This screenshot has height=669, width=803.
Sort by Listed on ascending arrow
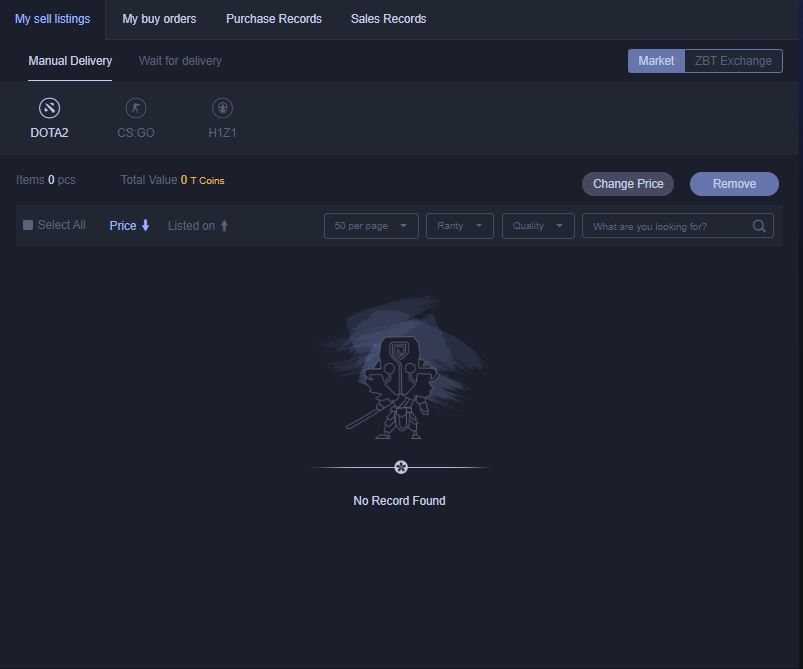(224, 225)
